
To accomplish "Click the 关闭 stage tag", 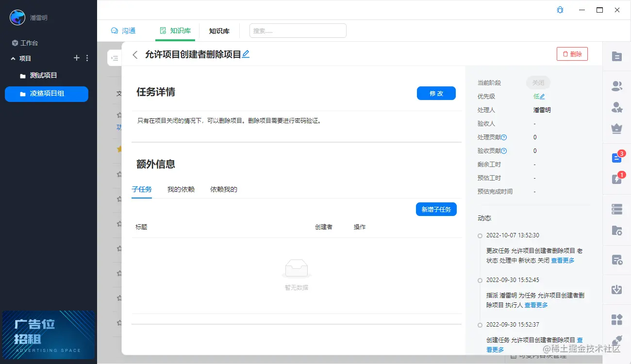I will [538, 83].
